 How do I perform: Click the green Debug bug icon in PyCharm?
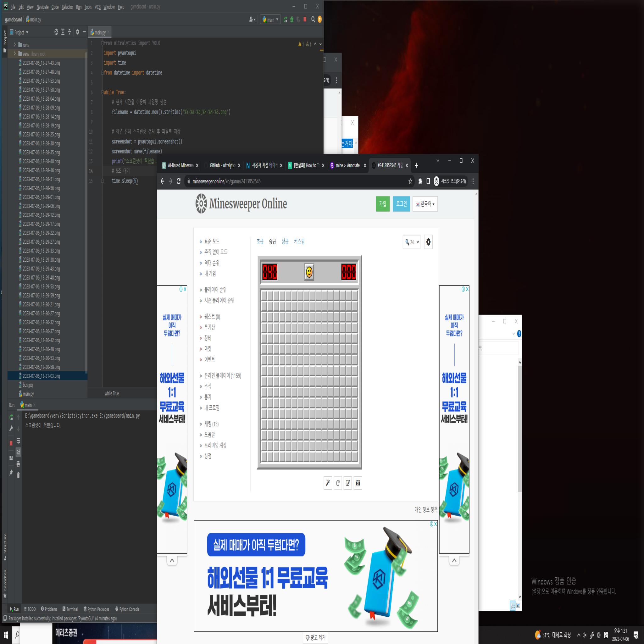click(292, 20)
